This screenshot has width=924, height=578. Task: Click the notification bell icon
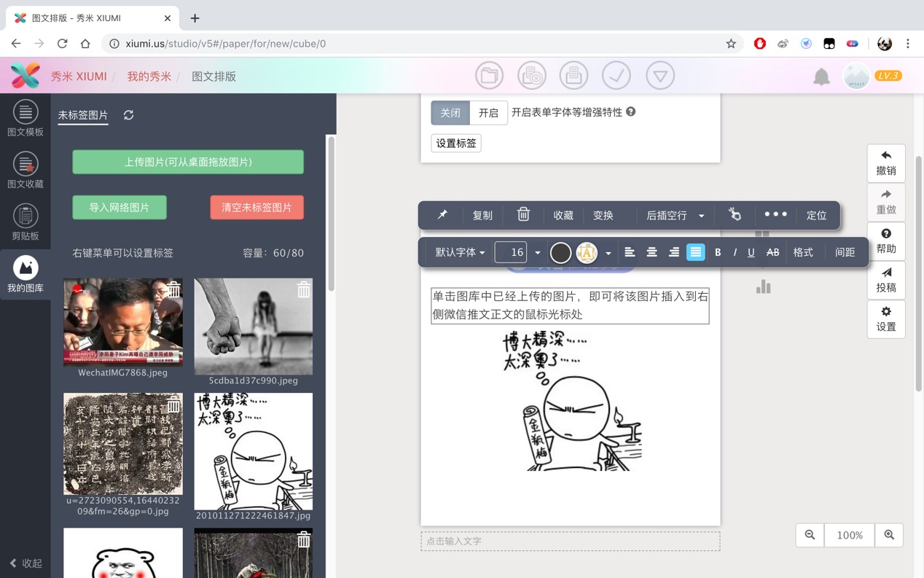[x=821, y=77]
